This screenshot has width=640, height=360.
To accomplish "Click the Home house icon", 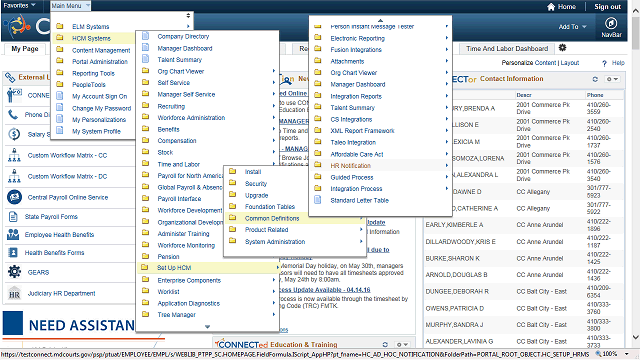I will coord(551,7).
